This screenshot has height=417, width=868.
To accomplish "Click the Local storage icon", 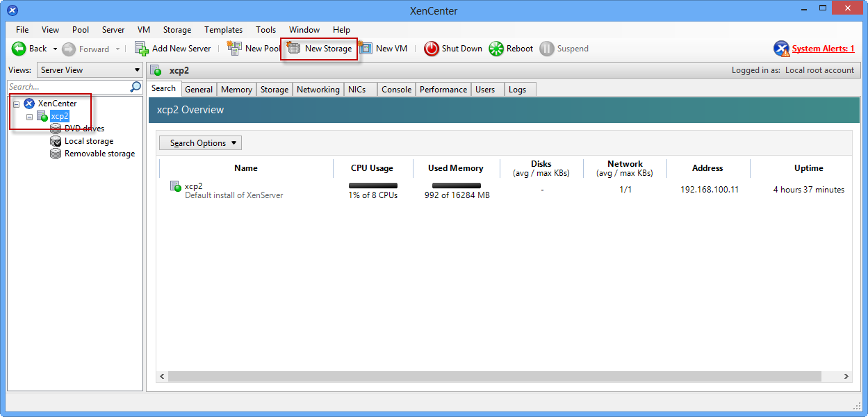I will tap(56, 141).
